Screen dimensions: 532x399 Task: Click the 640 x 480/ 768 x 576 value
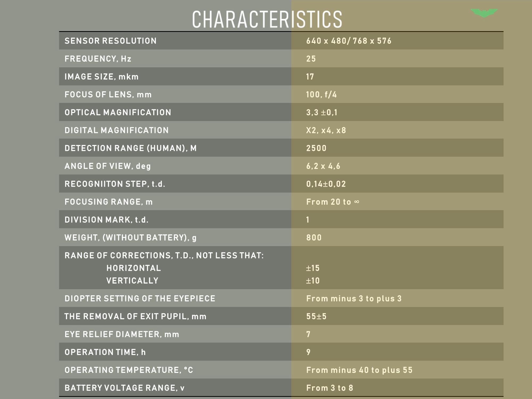349,41
